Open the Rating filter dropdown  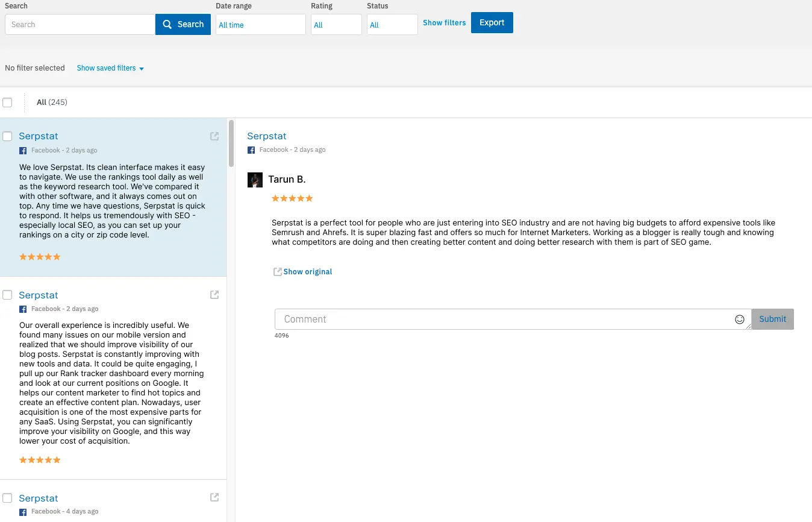pyautogui.click(x=336, y=25)
